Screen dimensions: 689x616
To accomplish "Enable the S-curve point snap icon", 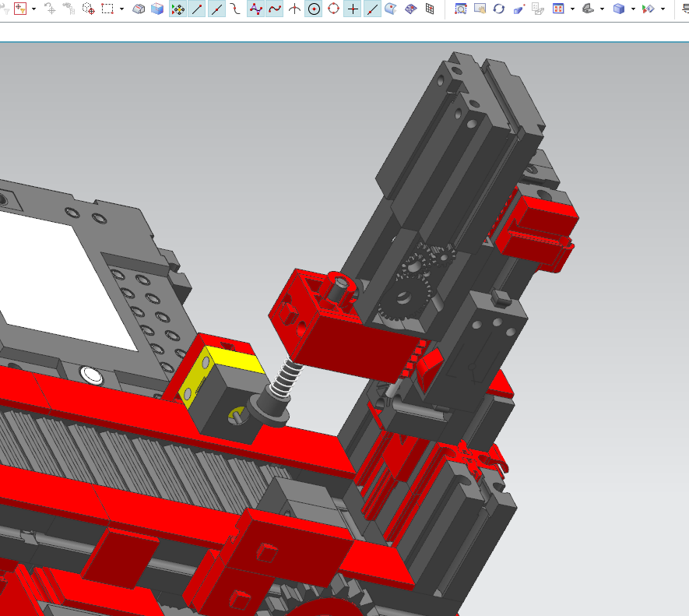I will click(x=236, y=9).
